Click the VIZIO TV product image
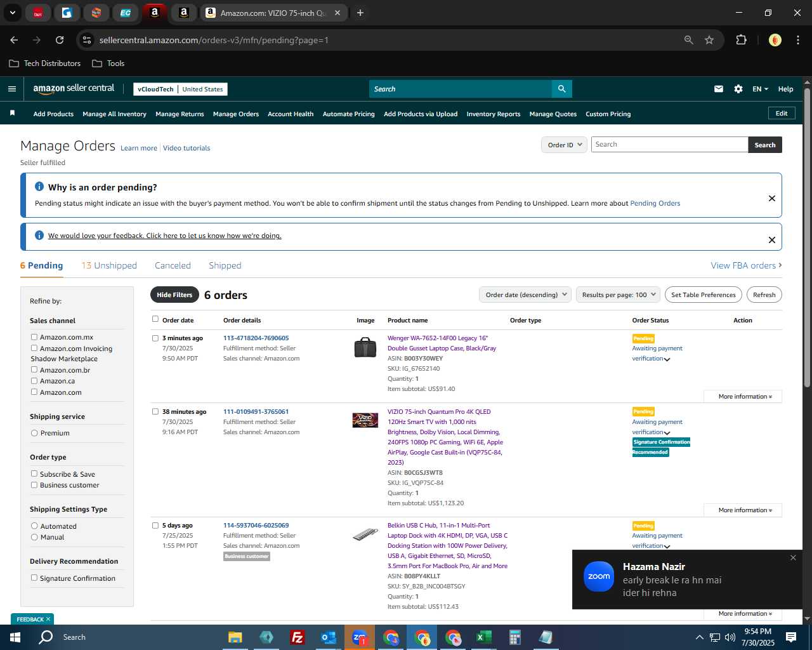 [x=365, y=420]
